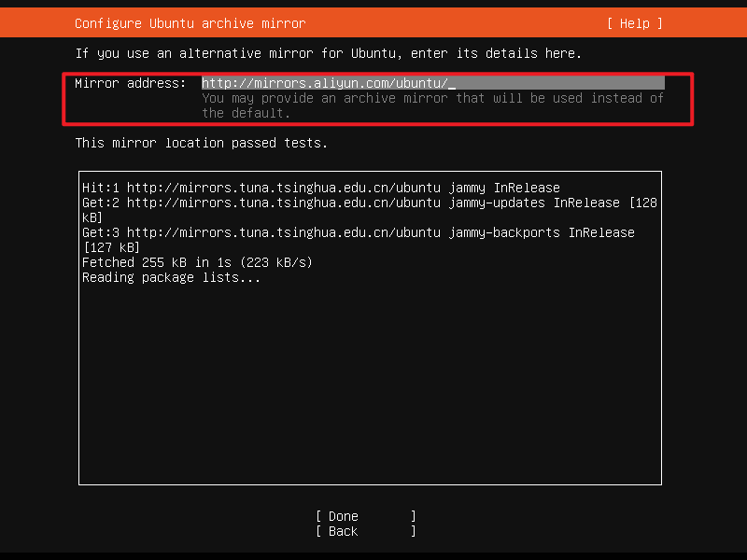Image resolution: width=747 pixels, height=560 pixels.
Task: Select the Back button
Action: [x=366, y=531]
